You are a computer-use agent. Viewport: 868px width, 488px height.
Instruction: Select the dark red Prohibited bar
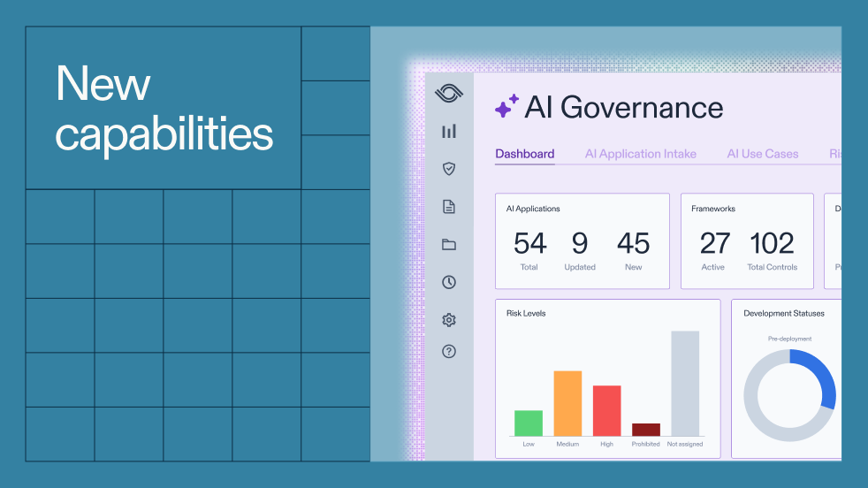click(646, 430)
